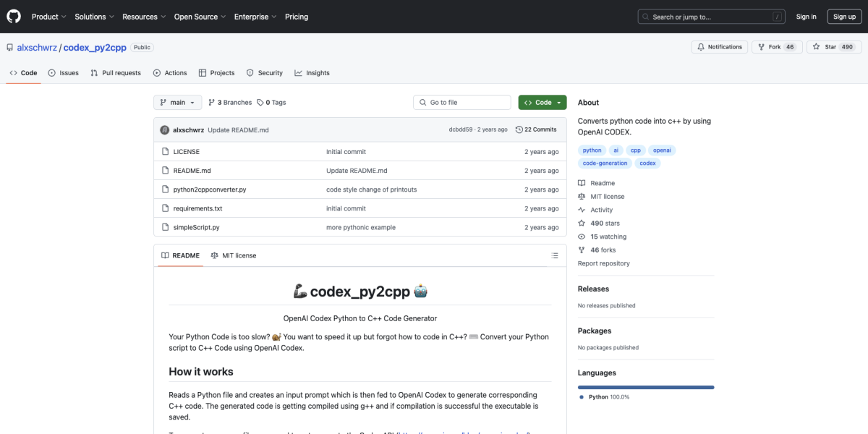868x434 pixels.
Task: Click the Security shield icon
Action: pyautogui.click(x=250, y=72)
